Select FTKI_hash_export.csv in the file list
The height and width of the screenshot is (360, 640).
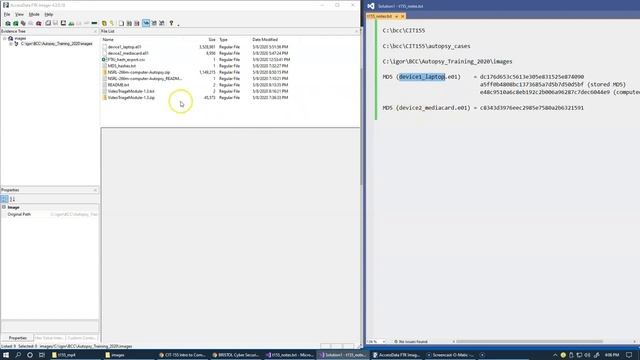(126, 60)
